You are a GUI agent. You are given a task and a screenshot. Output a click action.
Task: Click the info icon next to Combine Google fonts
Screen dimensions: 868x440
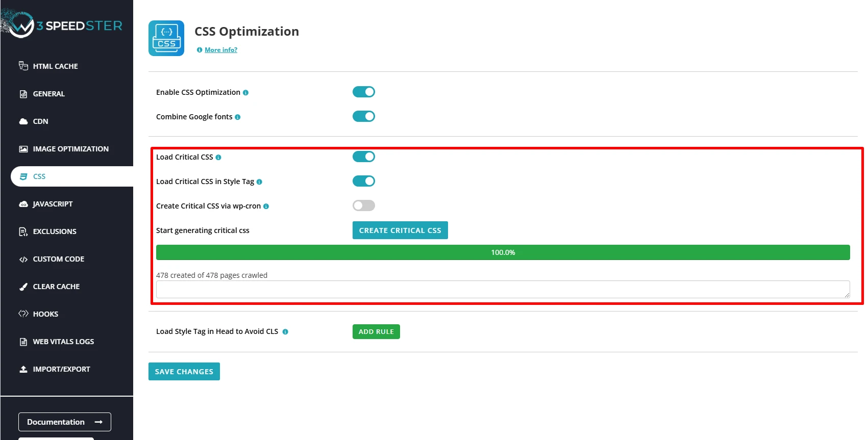(x=238, y=117)
